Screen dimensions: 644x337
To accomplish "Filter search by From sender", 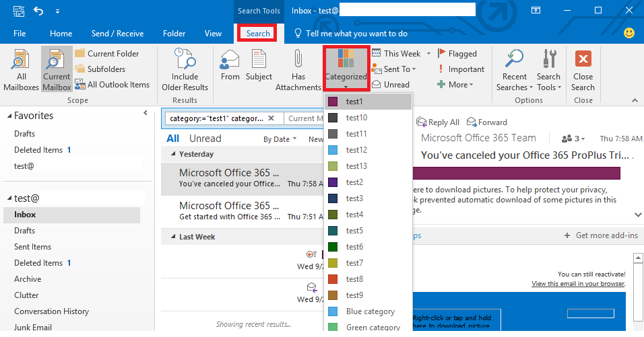I will (x=230, y=66).
